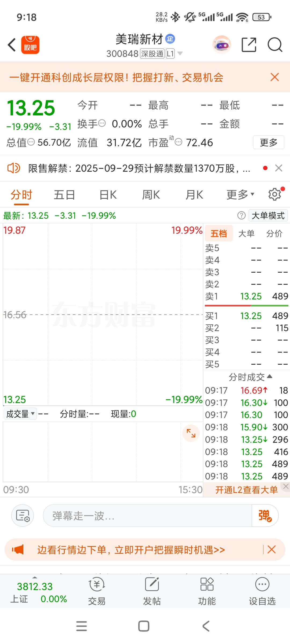This screenshot has width=290, height=644.
Task: Open the AI robot assistant avatar
Action: 222,45
